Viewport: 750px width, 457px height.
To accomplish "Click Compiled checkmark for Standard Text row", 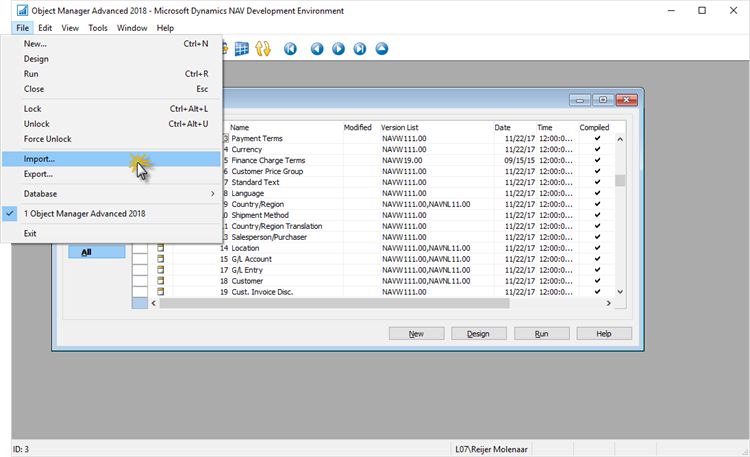I will (597, 182).
